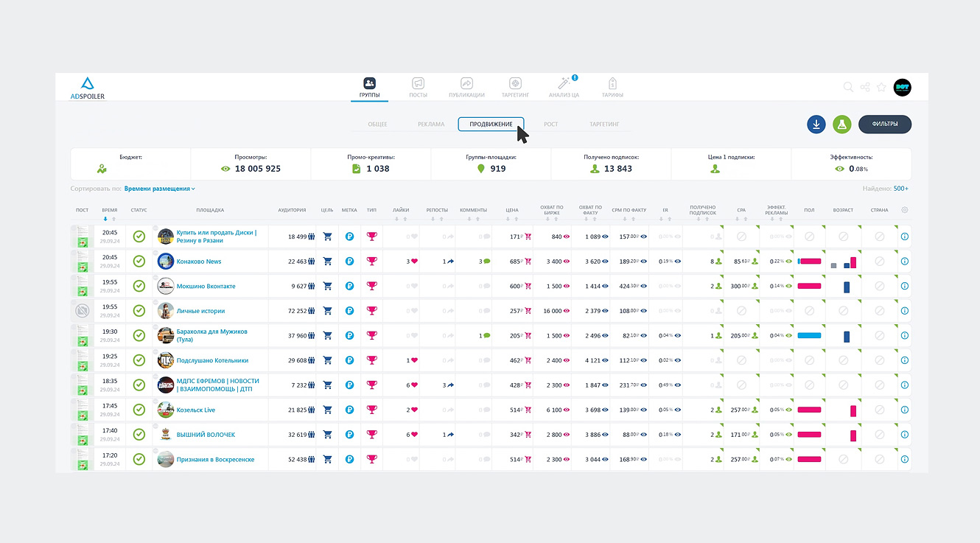The height and width of the screenshot is (543, 980).
Task: Click the Фильтры button
Action: click(885, 125)
